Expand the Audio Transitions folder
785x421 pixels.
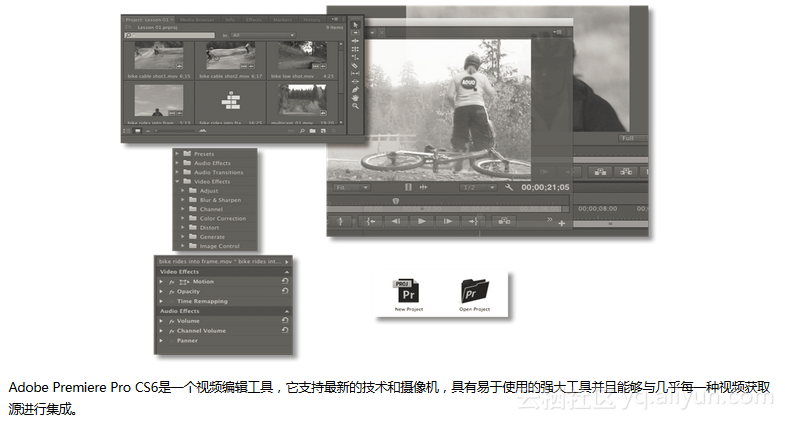coord(177,172)
